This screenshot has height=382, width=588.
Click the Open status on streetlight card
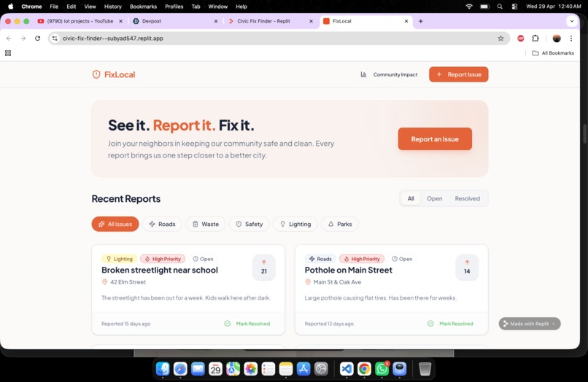pyautogui.click(x=203, y=259)
